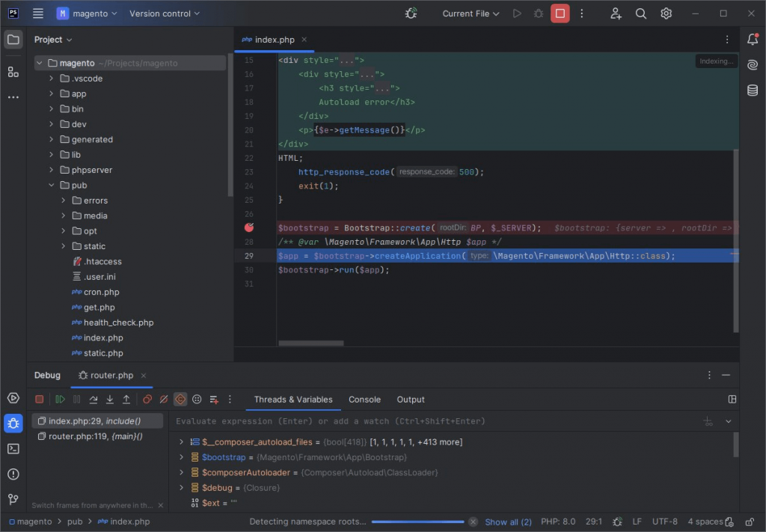Screen dimensions: 766x532
Task: Open Git tool window icon
Action: tap(13, 499)
